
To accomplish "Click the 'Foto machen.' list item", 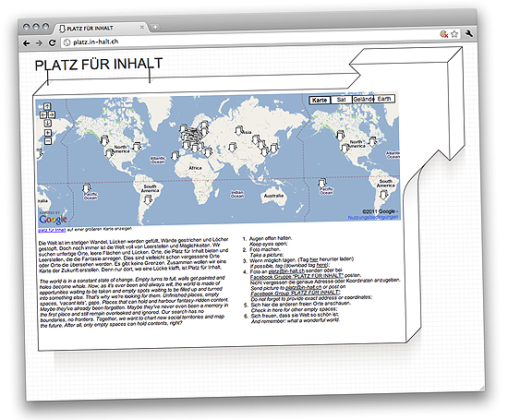I will [265, 249].
